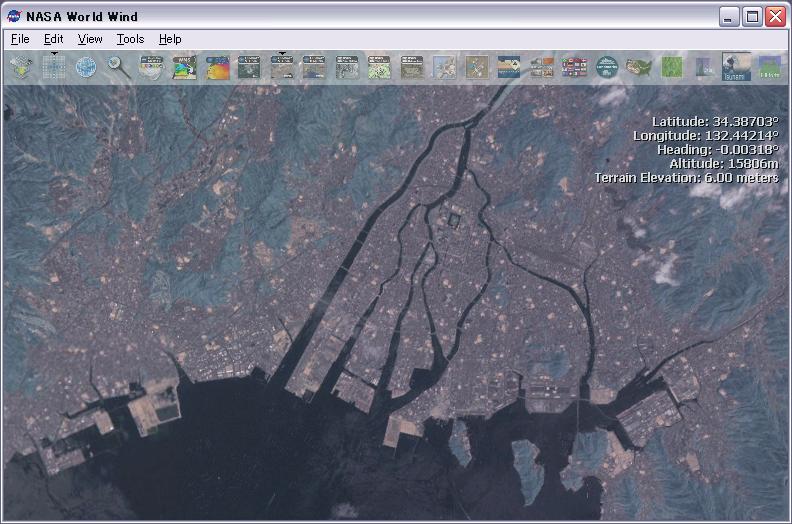Select the round teal badge icon
This screenshot has height=524, width=792.
(x=606, y=67)
